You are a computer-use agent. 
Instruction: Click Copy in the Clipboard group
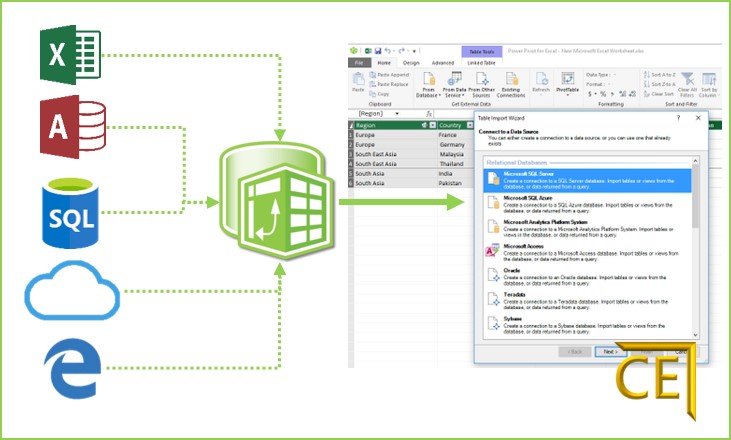(x=379, y=94)
